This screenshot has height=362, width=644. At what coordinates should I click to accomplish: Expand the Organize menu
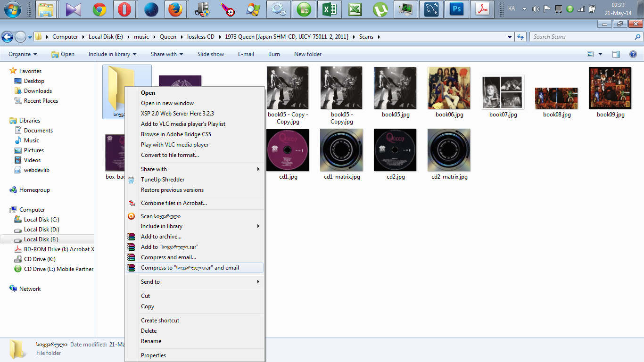tap(23, 54)
